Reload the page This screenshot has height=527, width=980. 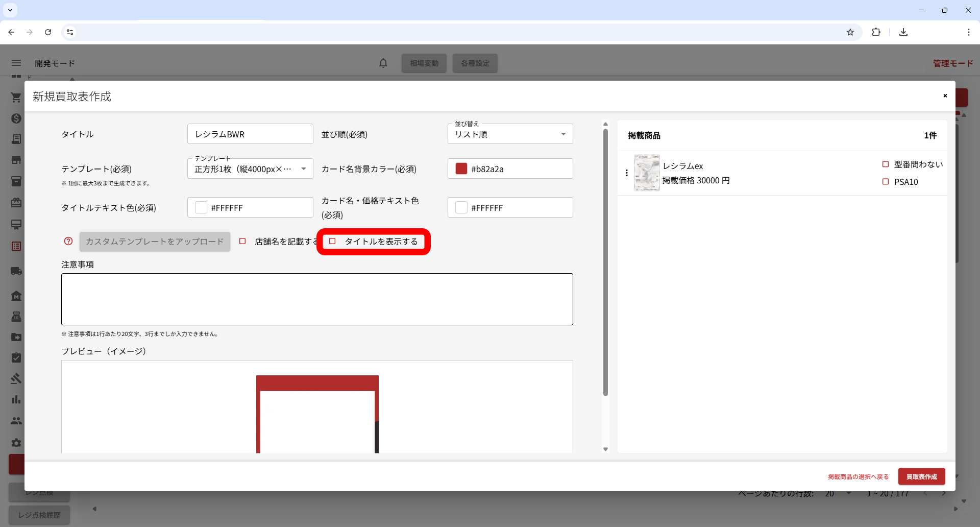coord(48,32)
